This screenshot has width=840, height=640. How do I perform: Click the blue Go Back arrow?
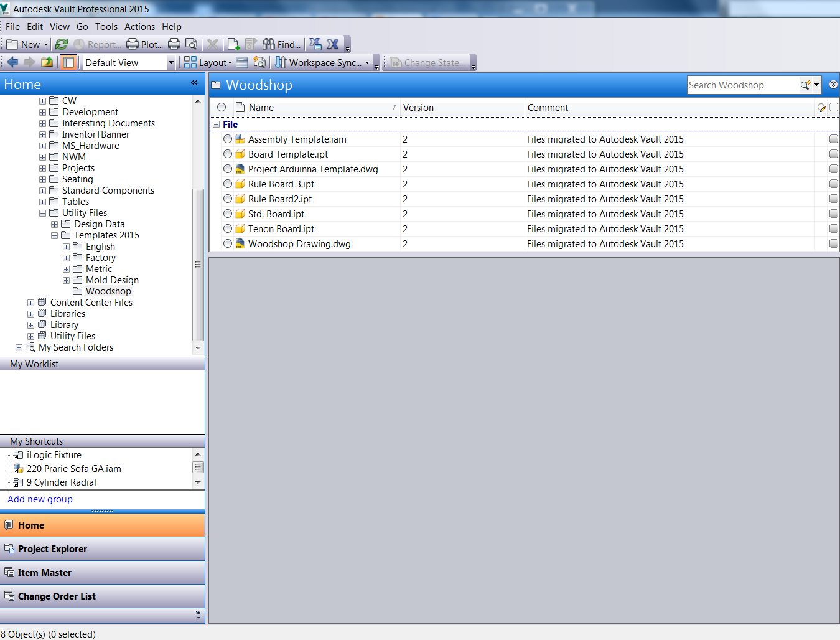click(x=12, y=62)
